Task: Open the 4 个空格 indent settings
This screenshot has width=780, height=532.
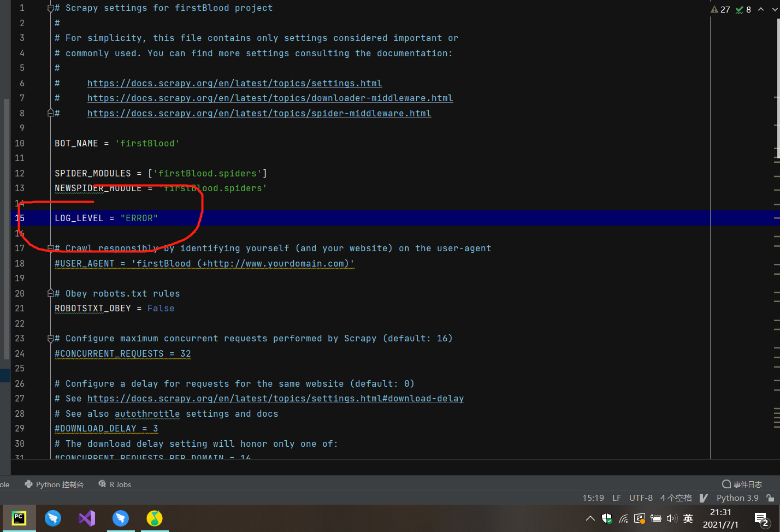Action: (676, 498)
